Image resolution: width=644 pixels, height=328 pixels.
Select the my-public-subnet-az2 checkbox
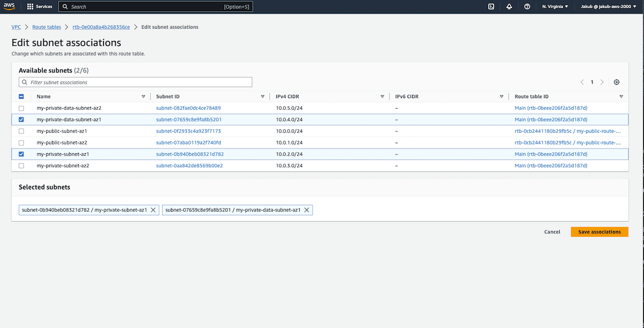tap(22, 143)
